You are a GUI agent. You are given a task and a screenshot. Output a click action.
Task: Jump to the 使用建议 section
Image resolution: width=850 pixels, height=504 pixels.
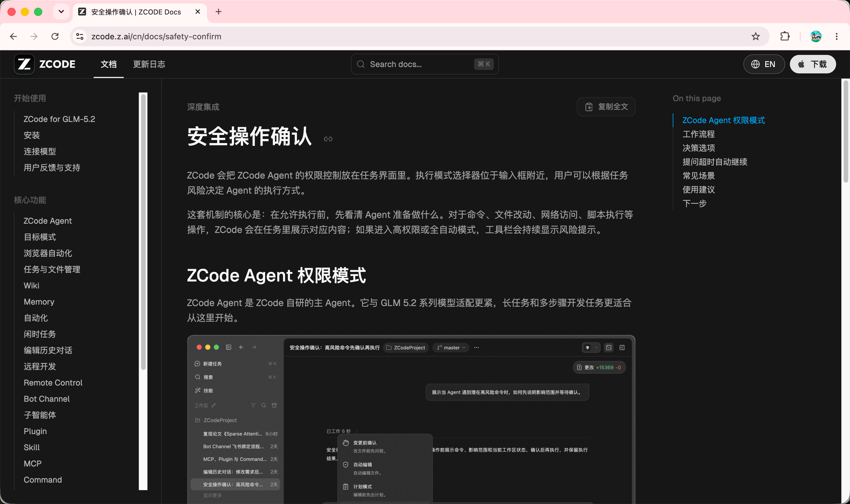pyautogui.click(x=699, y=190)
